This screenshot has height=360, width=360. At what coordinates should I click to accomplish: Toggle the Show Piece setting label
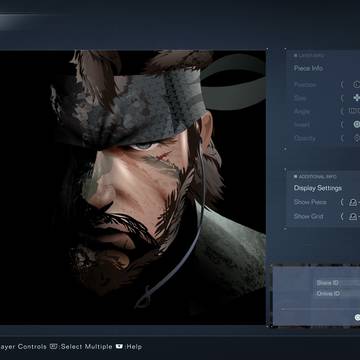click(x=310, y=202)
